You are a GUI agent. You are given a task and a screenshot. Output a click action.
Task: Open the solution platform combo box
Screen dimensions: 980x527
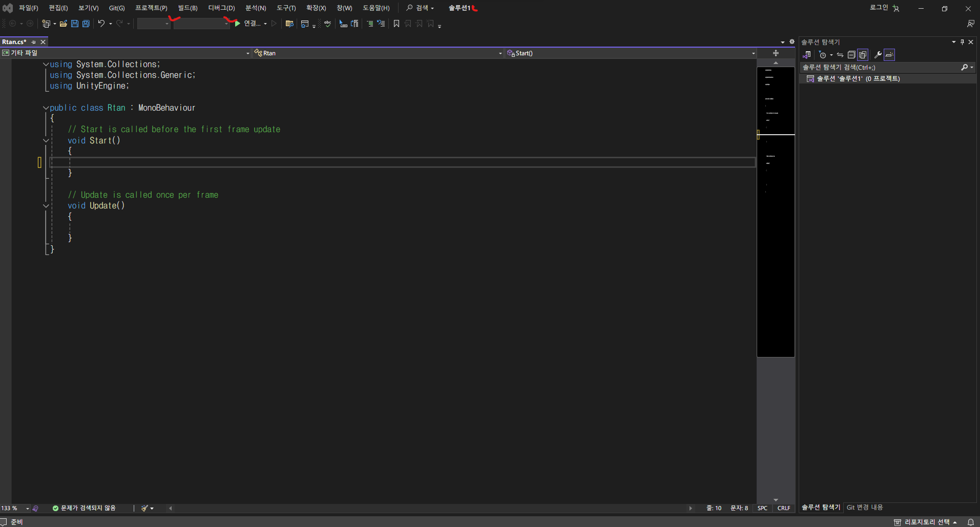tap(202, 24)
